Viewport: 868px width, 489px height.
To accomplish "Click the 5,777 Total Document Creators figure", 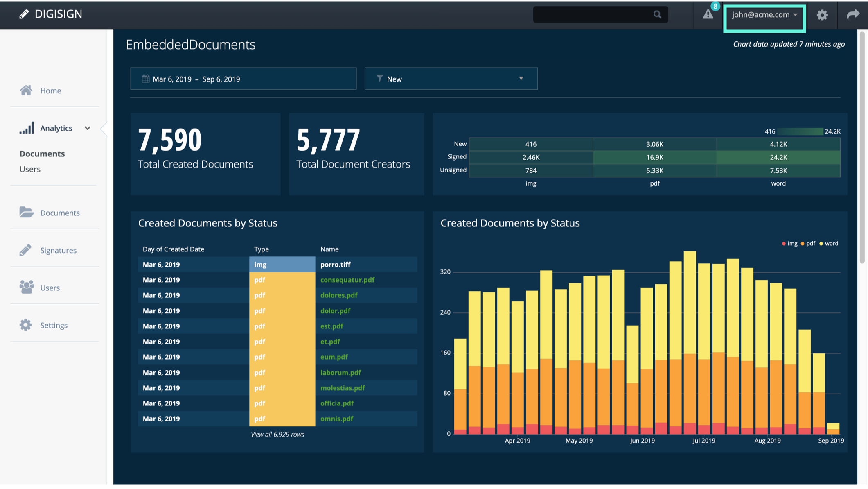I will (x=328, y=140).
